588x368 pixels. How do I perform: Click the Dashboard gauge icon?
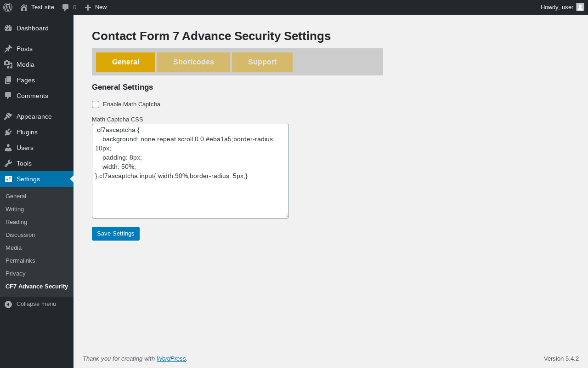pos(8,28)
